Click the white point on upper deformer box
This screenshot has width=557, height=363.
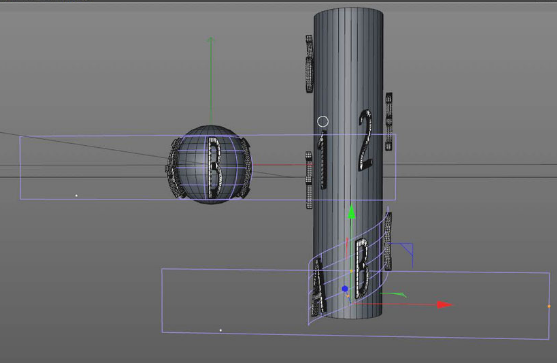tap(76, 195)
